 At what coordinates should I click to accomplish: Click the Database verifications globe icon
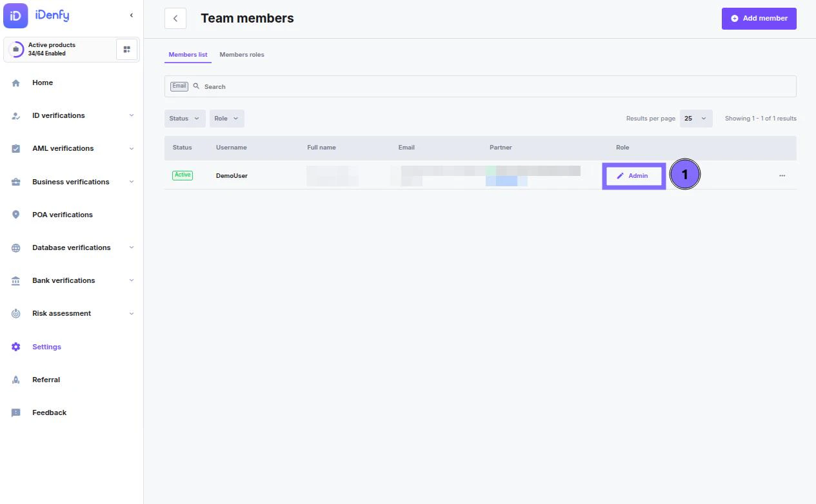[x=16, y=248]
